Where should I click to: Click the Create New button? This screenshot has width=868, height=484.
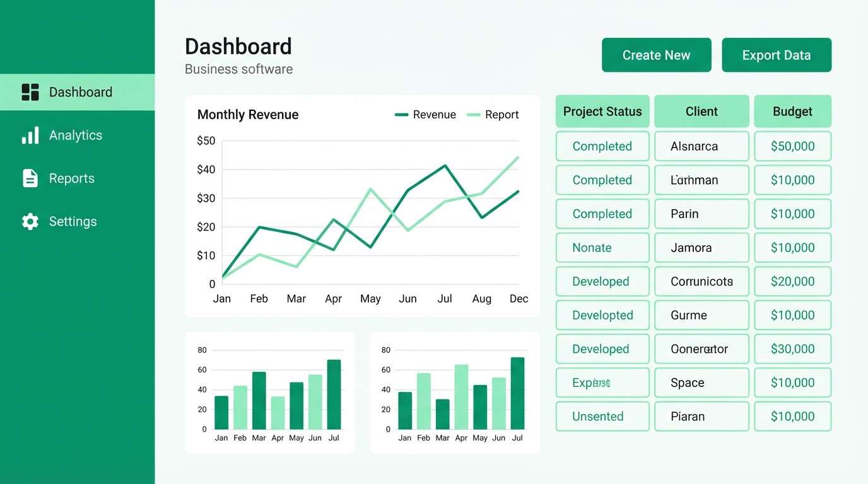pos(656,55)
